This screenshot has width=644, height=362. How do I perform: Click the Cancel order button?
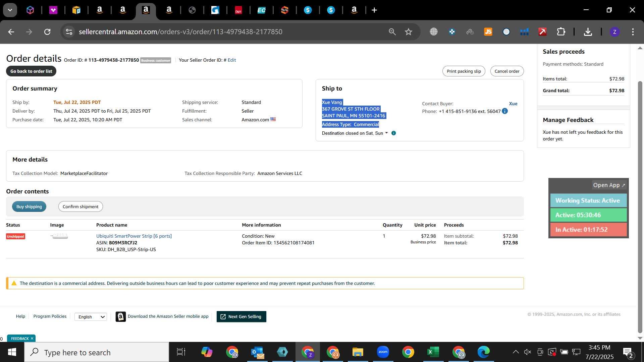pos(507,71)
